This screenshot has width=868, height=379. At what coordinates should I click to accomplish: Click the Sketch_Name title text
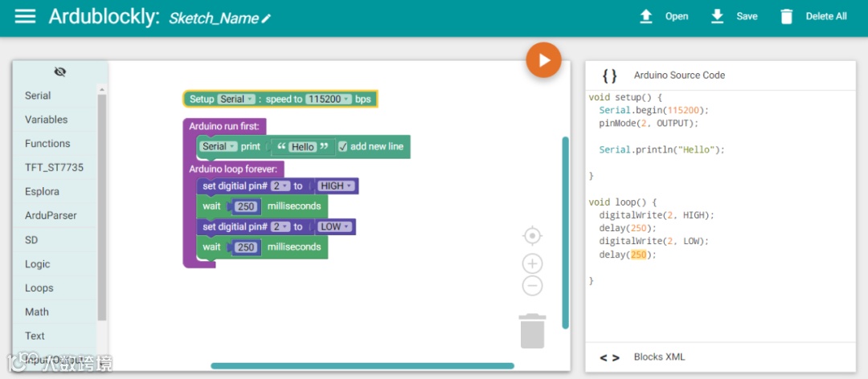214,18
